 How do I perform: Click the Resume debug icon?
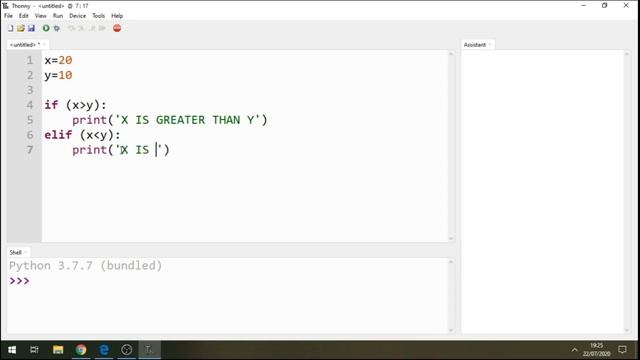pos(102,28)
